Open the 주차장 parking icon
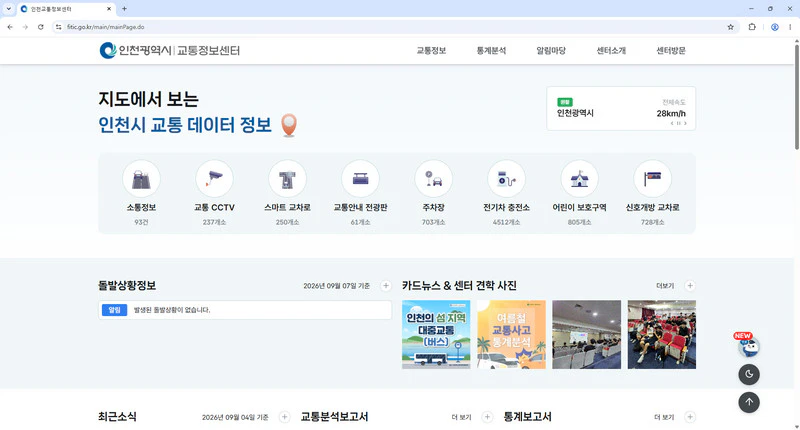 (x=433, y=179)
